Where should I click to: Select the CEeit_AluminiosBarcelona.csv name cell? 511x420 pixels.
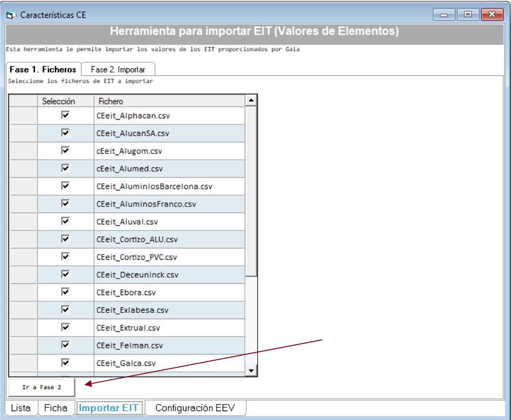point(169,186)
